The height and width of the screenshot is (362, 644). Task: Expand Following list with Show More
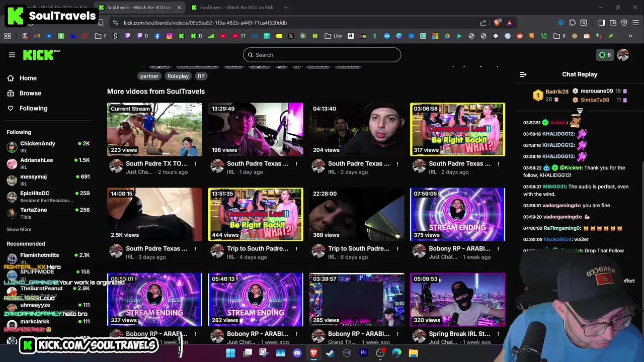pyautogui.click(x=19, y=229)
